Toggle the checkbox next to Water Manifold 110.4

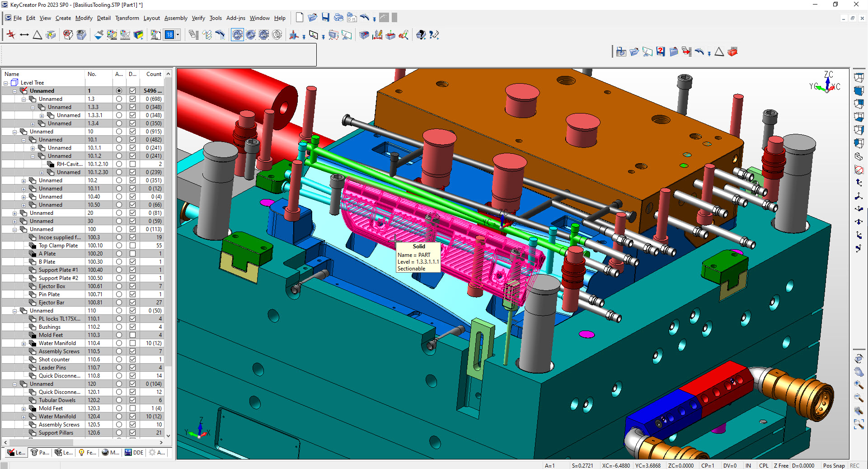pos(132,343)
